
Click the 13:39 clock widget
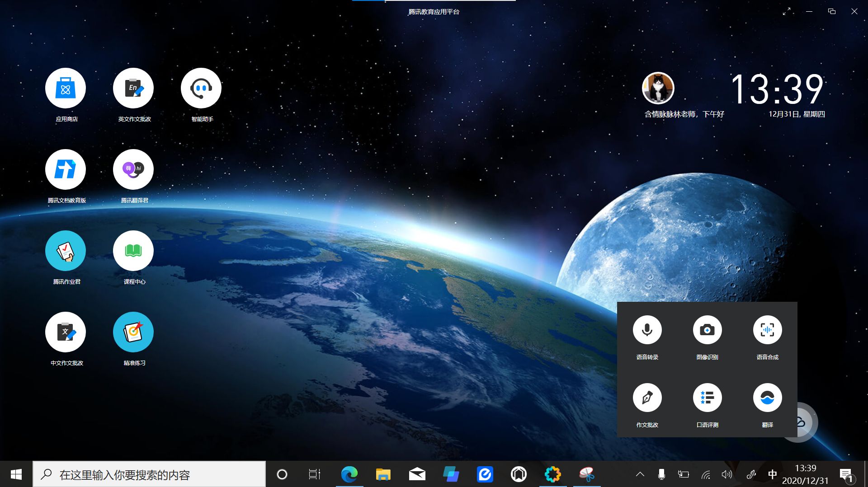click(777, 89)
